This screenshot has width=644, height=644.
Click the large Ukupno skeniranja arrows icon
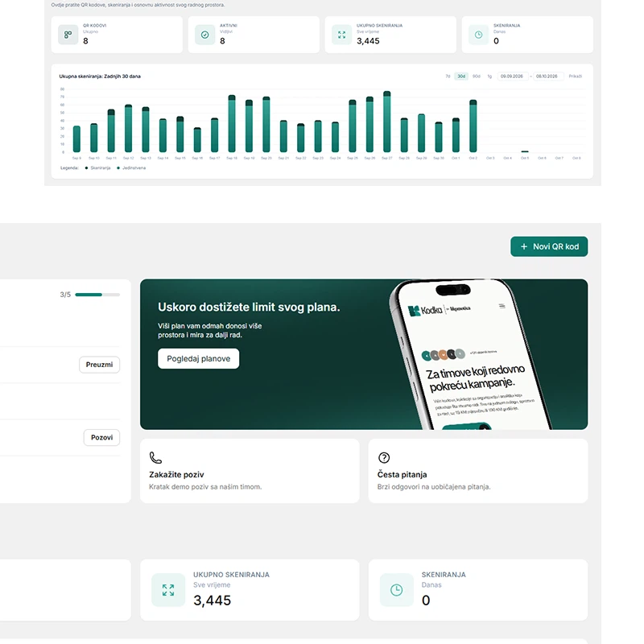click(168, 590)
